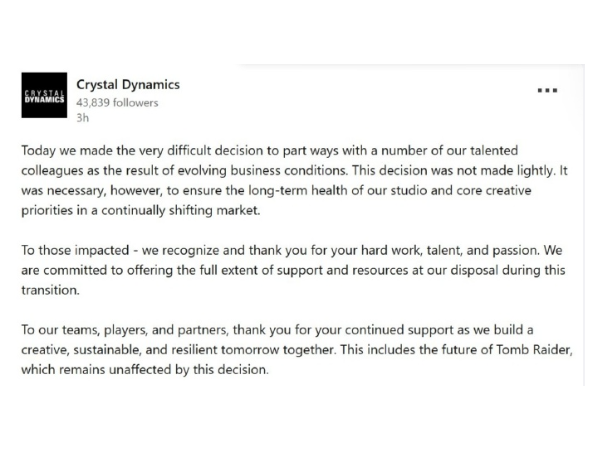This screenshot has height=450, width=600.
Task: Click the 43,839 followers text
Action: tap(117, 103)
